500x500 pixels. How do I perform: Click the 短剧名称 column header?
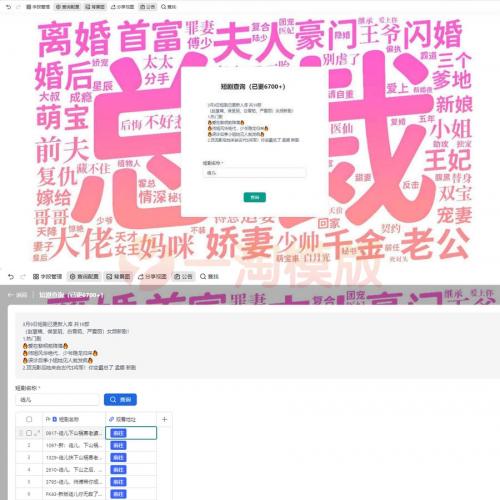(74, 419)
